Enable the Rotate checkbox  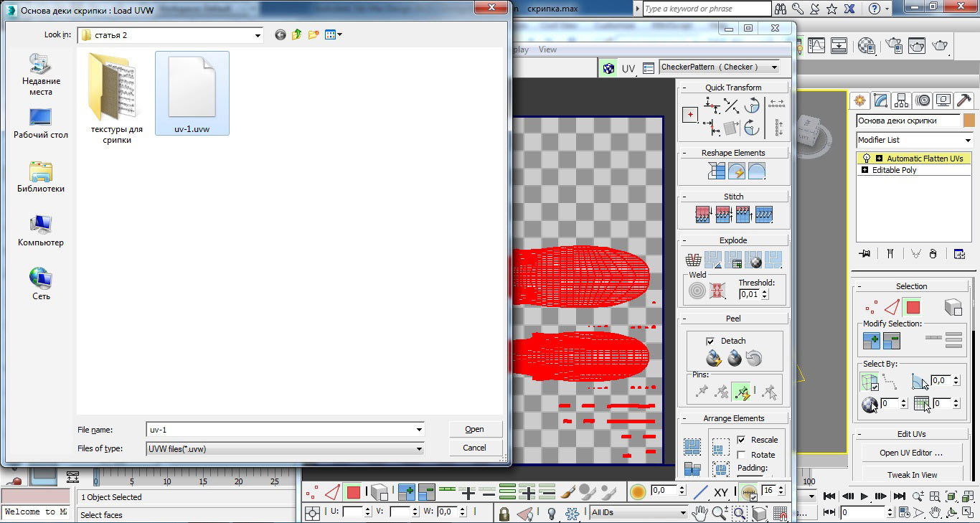741,455
